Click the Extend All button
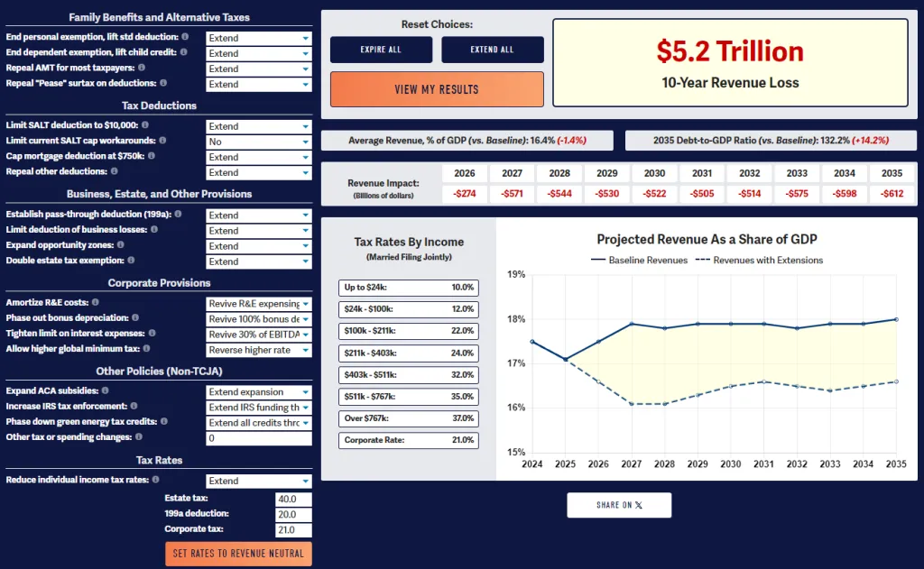The width and height of the screenshot is (924, 569). (492, 50)
